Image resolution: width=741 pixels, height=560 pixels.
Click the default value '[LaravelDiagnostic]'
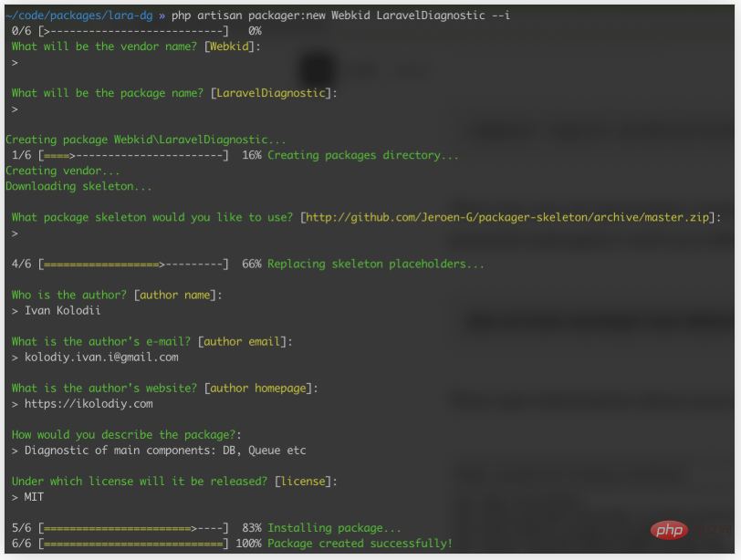[271, 93]
